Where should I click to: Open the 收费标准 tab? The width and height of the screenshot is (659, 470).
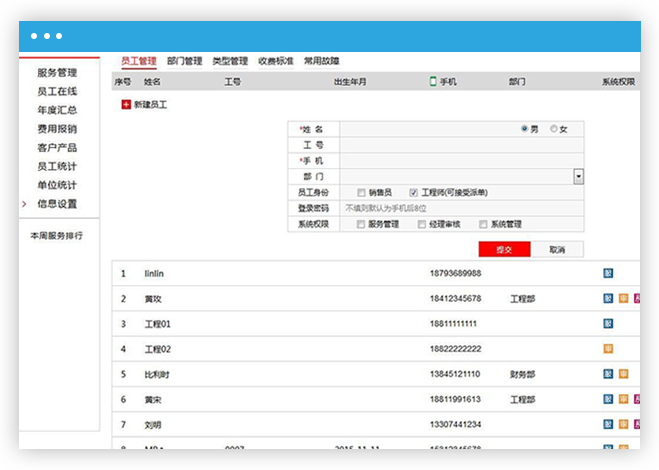tap(275, 61)
